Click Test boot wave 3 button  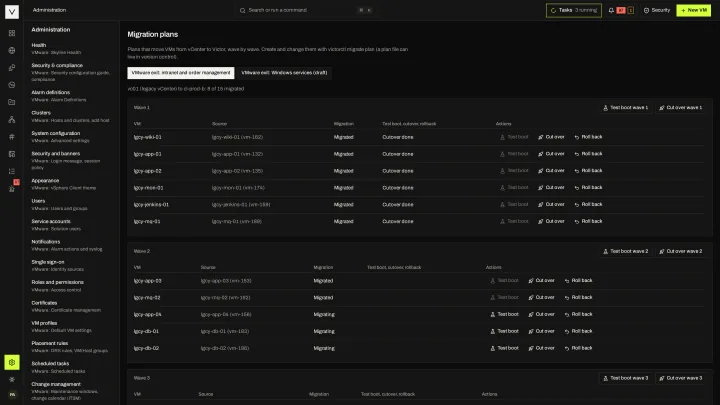625,378
